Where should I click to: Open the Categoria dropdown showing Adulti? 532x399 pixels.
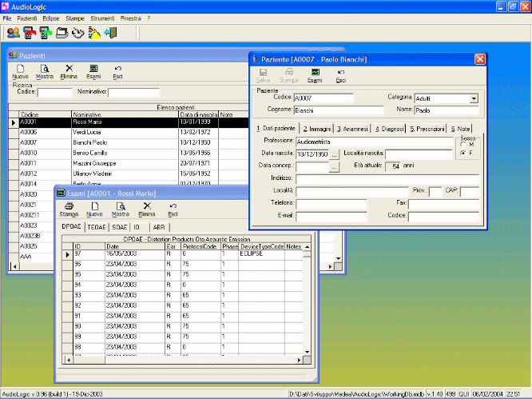tap(474, 98)
